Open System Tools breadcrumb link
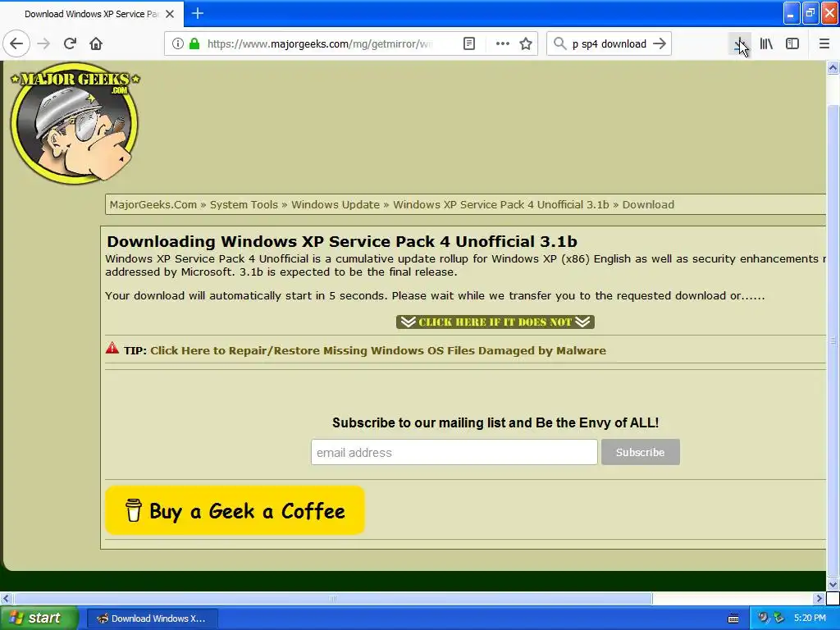The width and height of the screenshot is (840, 630). click(244, 204)
